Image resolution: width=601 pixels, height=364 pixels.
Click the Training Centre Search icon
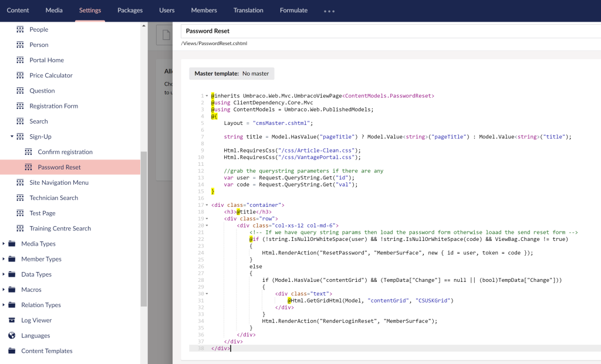21,229
